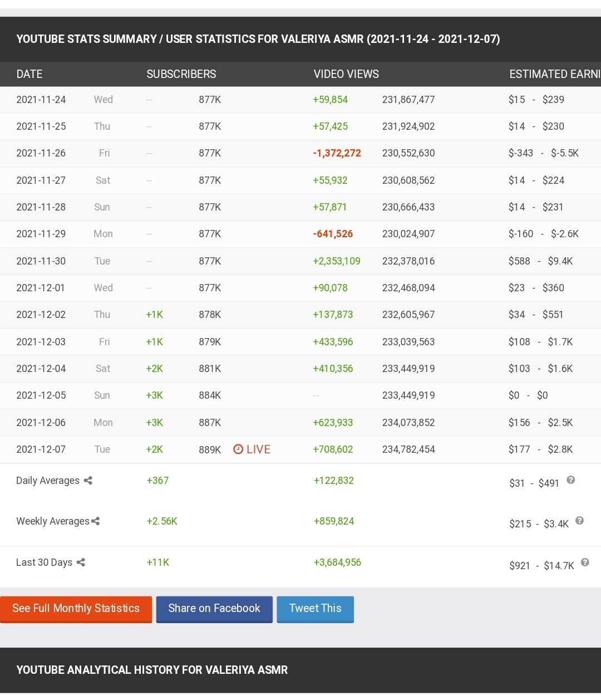Click views gain +2,353,109
601x700 pixels.
coord(337,261)
